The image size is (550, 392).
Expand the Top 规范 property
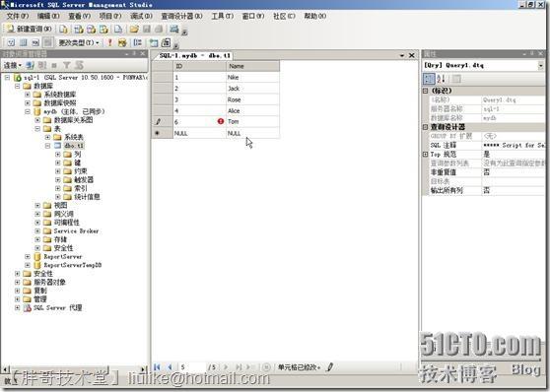[x=425, y=155]
